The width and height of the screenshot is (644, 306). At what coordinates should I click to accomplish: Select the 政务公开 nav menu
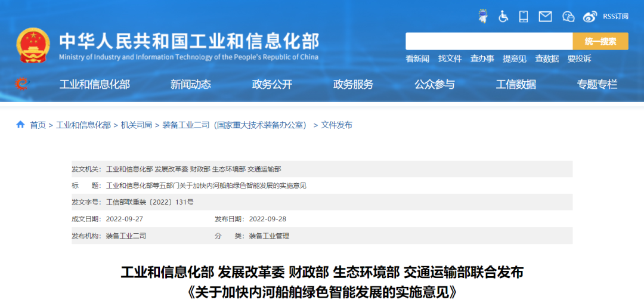pos(272,85)
